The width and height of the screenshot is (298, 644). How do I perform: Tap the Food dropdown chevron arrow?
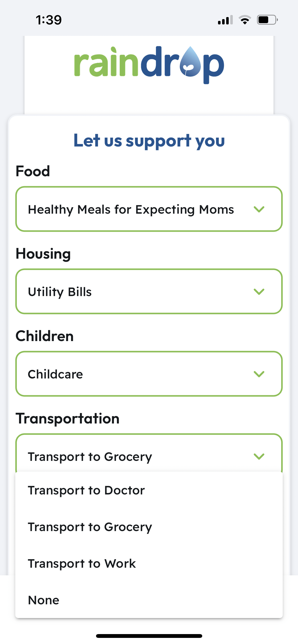[x=259, y=209]
